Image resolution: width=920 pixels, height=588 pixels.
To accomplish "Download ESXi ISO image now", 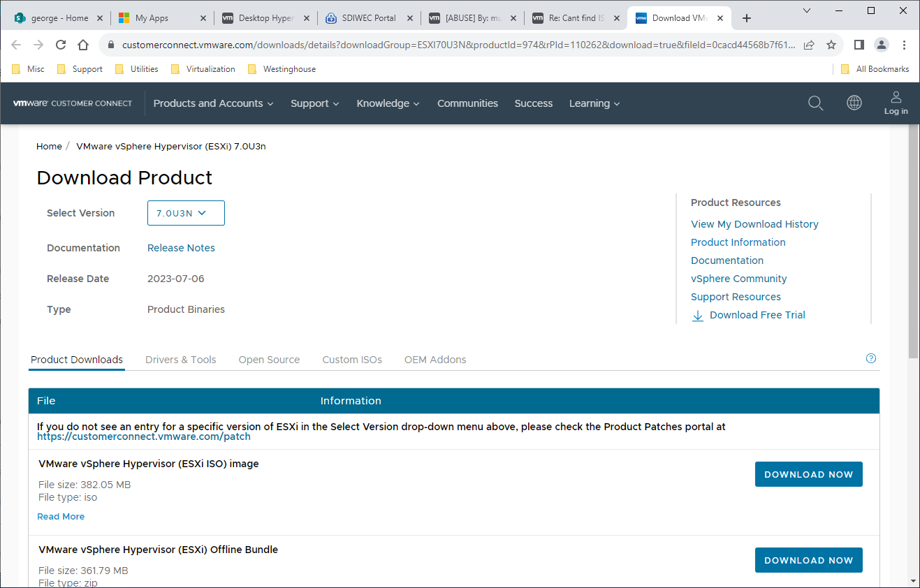I will point(809,474).
